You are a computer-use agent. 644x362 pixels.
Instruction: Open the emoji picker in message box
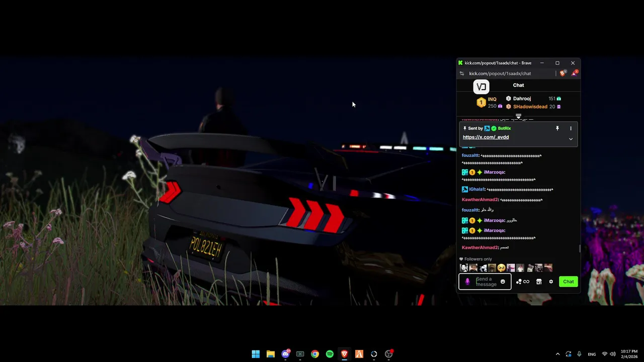503,282
